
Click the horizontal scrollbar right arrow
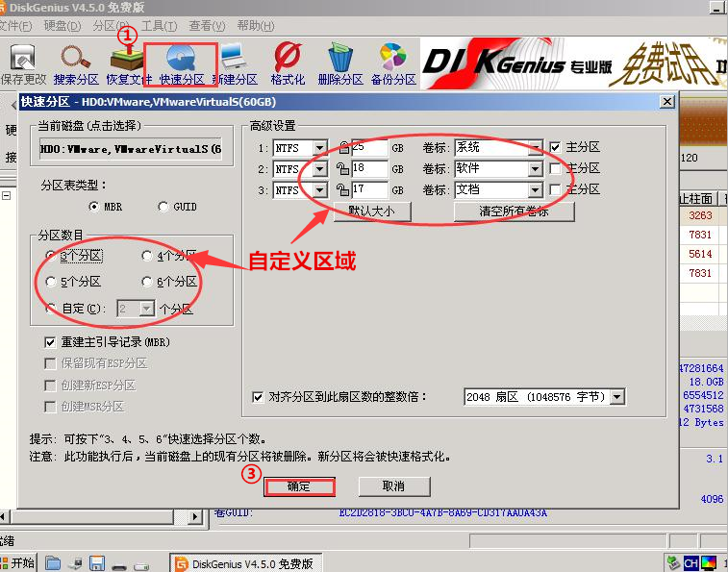(x=195, y=516)
